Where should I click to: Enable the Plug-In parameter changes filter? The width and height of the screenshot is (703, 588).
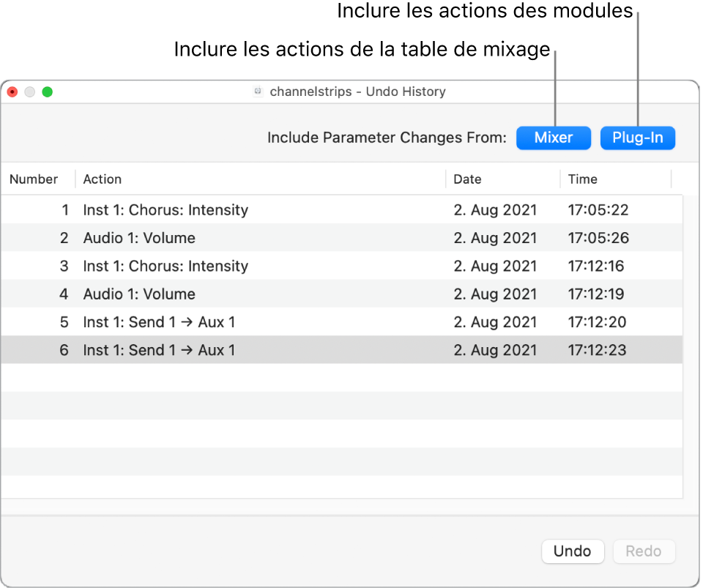638,137
